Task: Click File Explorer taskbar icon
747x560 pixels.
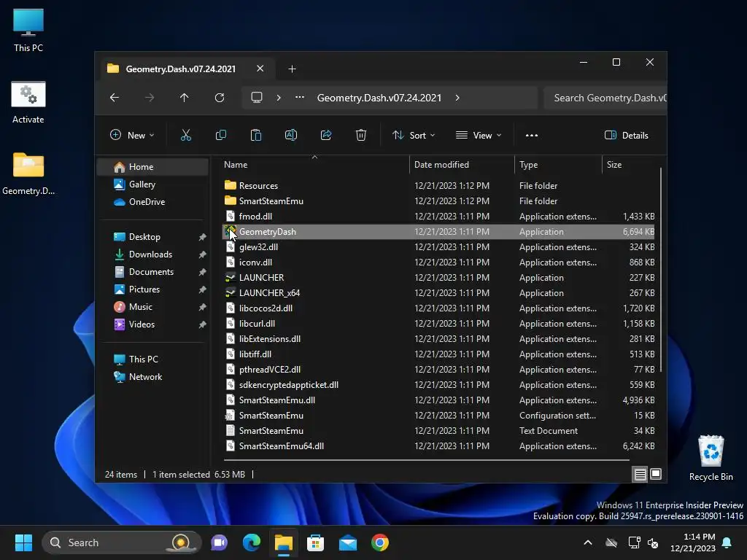Action: coord(284,542)
